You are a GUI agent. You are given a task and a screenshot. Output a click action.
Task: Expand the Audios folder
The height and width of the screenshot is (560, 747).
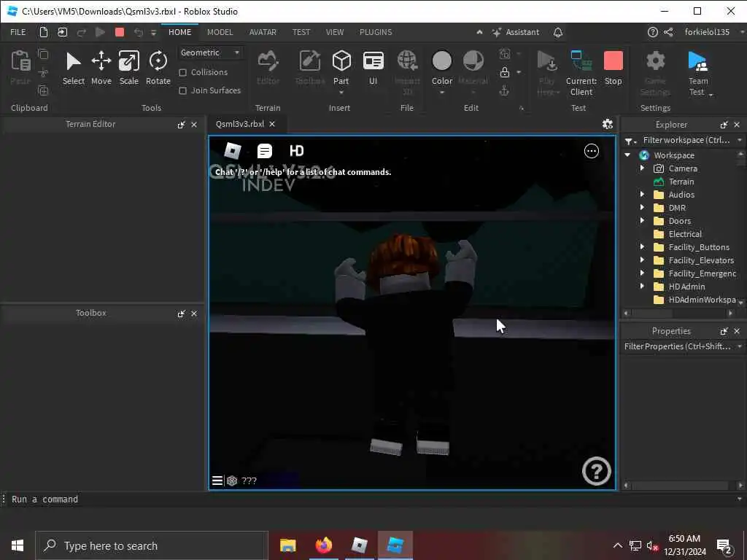click(642, 194)
